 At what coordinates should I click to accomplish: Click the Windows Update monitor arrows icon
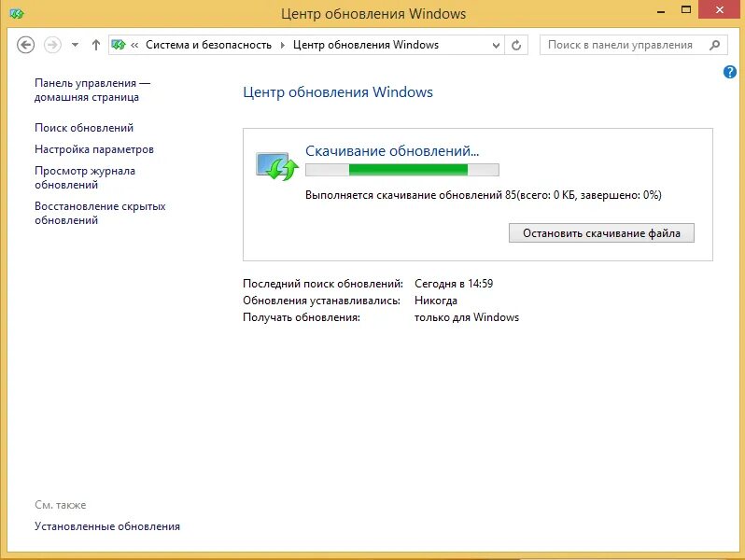[277, 166]
